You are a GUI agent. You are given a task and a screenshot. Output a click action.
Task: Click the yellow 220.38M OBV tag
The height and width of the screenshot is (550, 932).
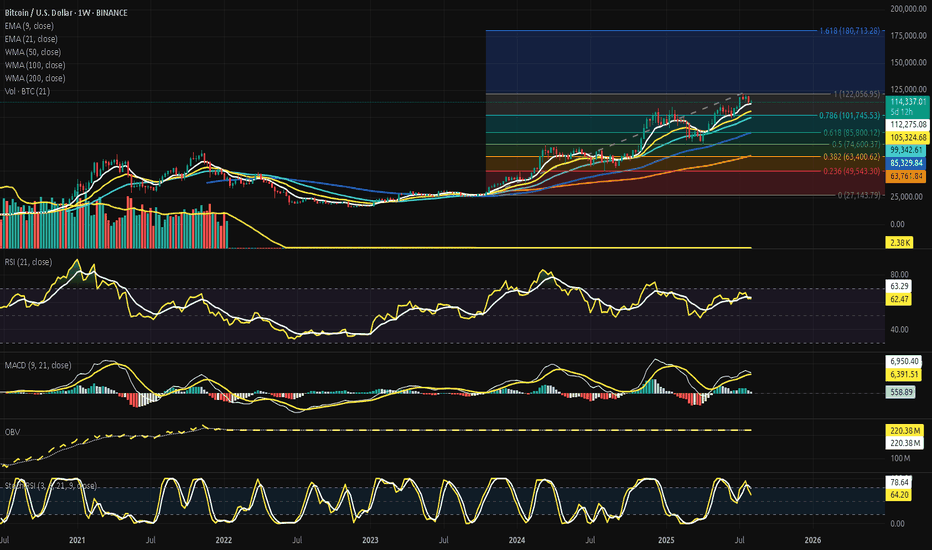click(905, 430)
